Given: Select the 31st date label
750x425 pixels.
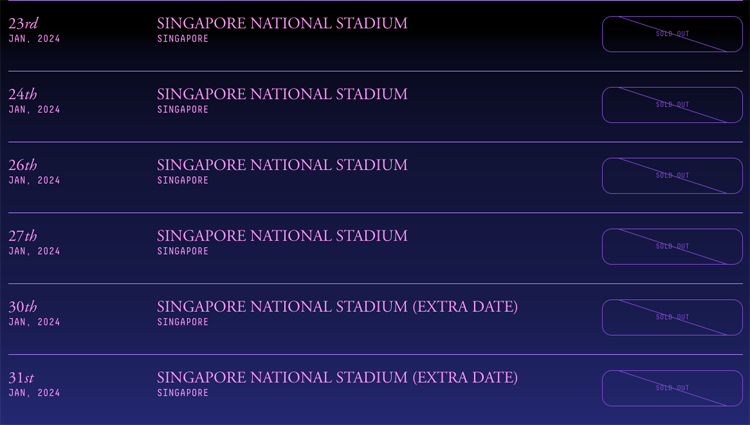Looking at the screenshot, I should click(21, 378).
